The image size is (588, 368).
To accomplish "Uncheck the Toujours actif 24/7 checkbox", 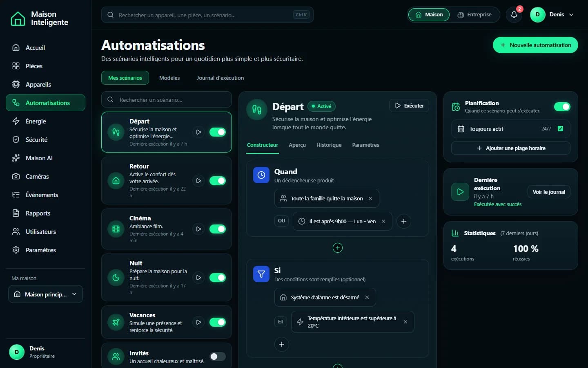I will tap(560, 129).
